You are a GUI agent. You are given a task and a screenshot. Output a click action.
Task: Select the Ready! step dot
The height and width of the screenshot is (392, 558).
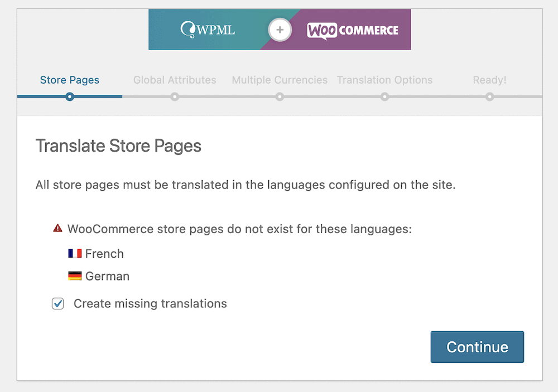click(x=489, y=97)
